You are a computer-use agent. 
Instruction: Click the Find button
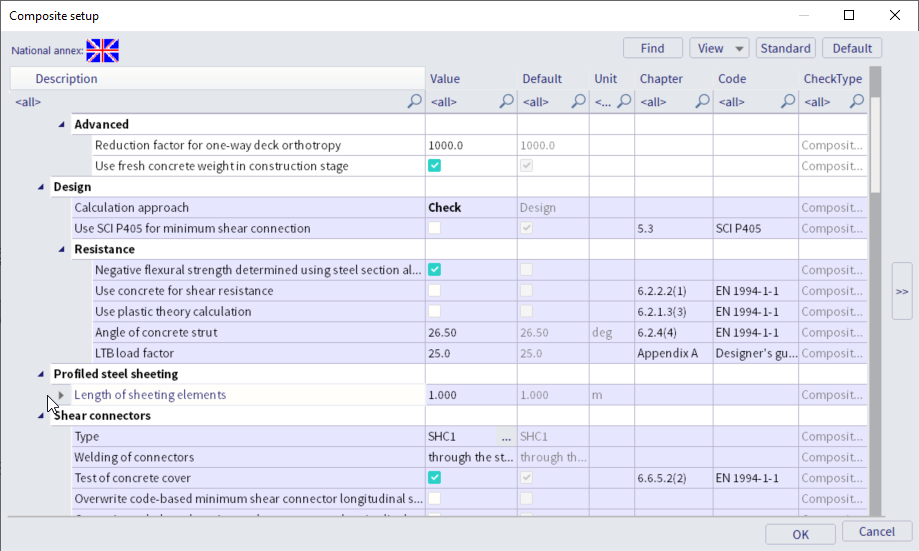(652, 48)
